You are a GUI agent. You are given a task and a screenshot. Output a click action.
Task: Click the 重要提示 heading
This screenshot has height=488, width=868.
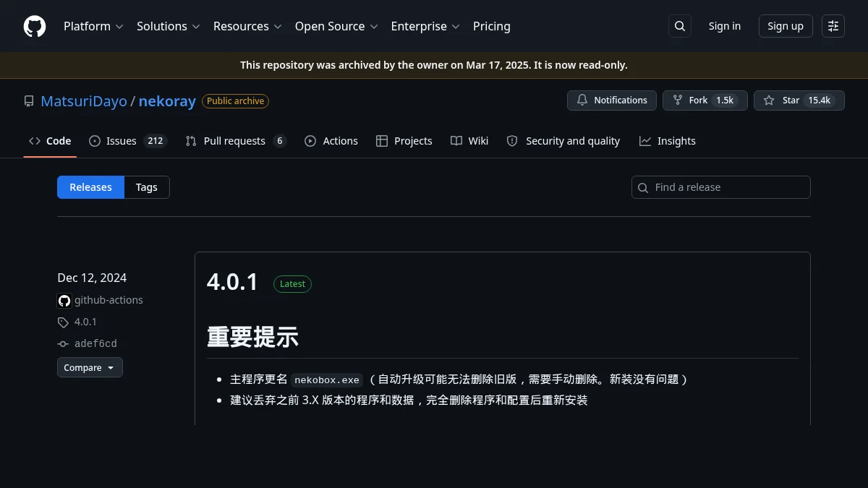[252, 337]
